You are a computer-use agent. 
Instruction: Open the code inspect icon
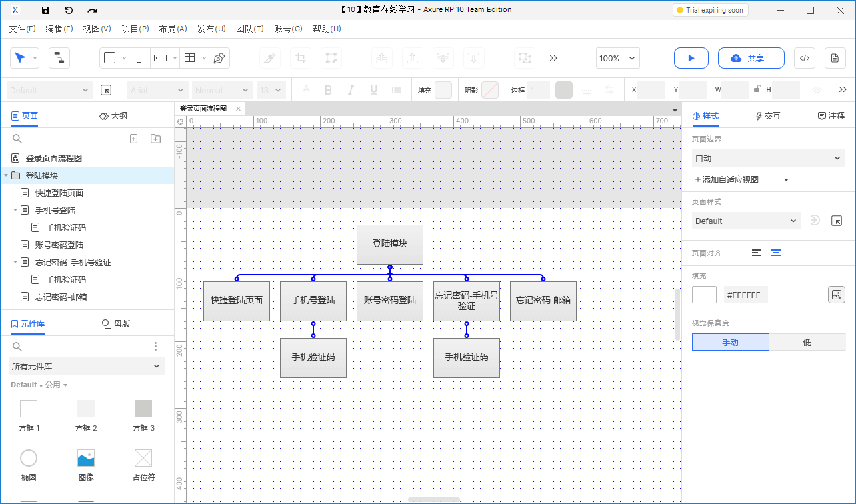pos(805,58)
